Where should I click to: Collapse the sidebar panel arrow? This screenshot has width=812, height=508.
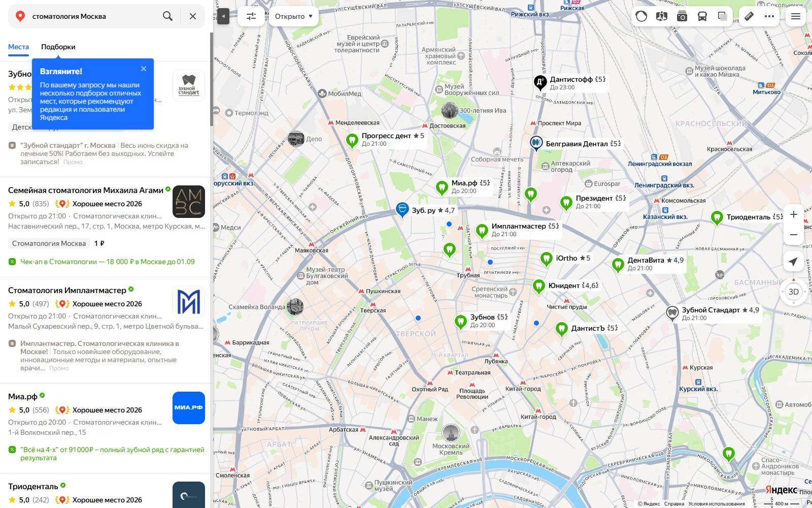coord(223,16)
